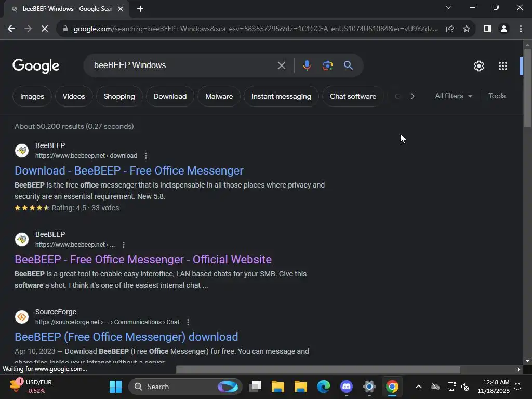Image resolution: width=532 pixels, height=399 pixels.
Task: Open Google quick settings gear
Action: (478, 66)
